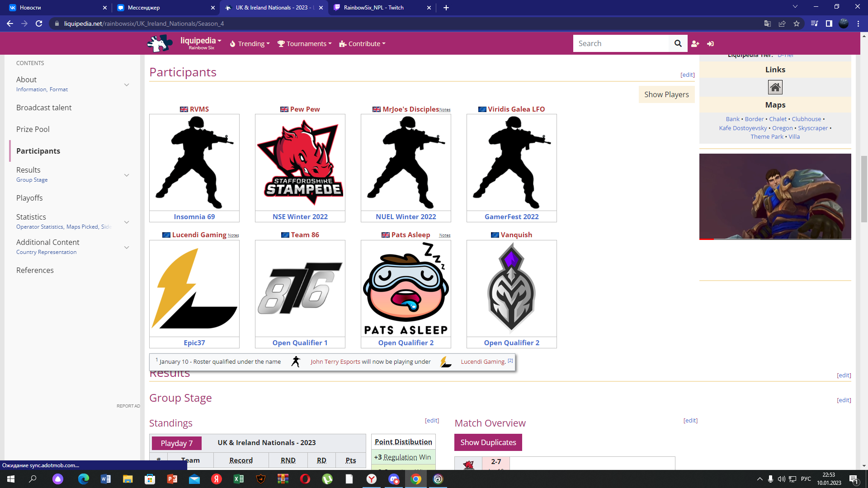This screenshot has height=488, width=868.
Task: Open the Tournaments dropdown menu
Action: 305,44
